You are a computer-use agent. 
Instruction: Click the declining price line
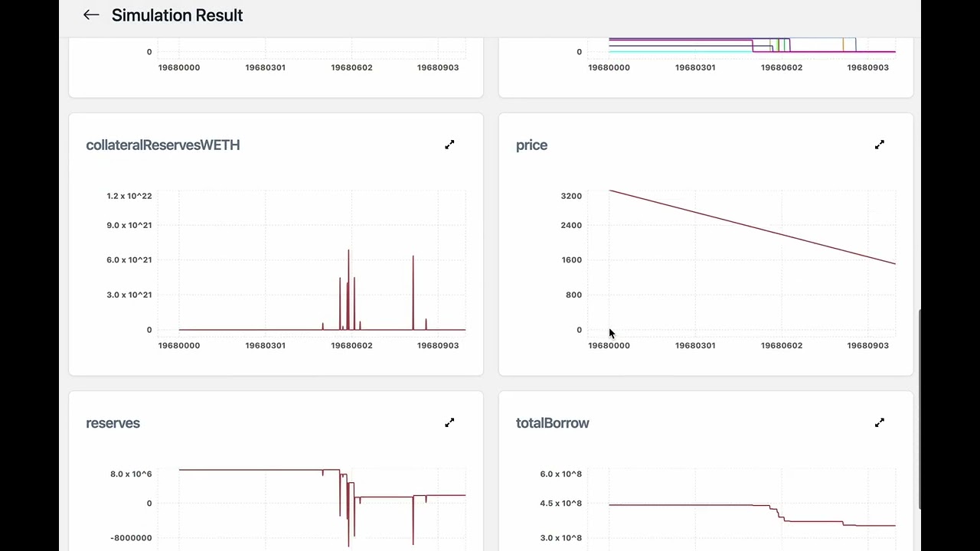click(752, 227)
